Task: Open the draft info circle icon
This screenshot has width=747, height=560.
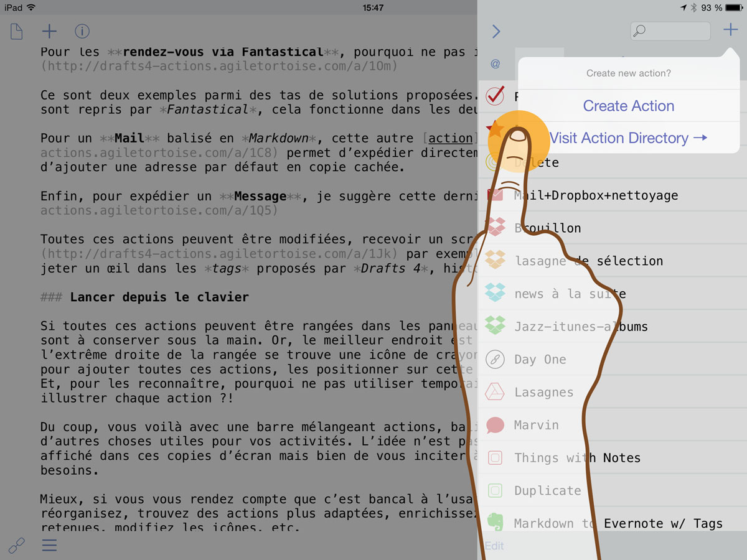Action: tap(82, 31)
